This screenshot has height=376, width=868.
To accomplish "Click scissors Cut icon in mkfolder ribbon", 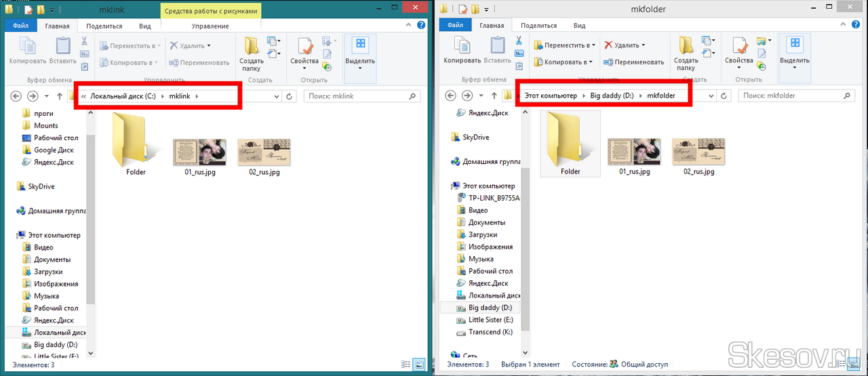I will tap(518, 41).
